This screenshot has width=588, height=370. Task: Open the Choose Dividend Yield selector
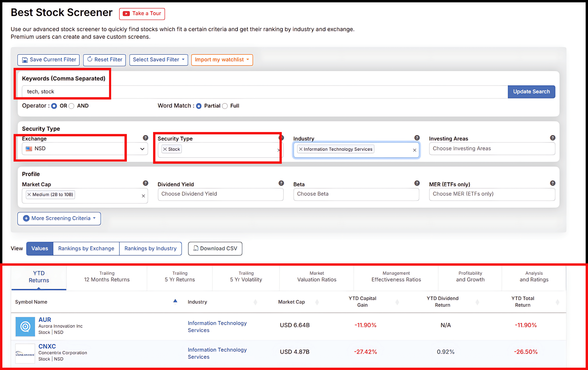221,194
